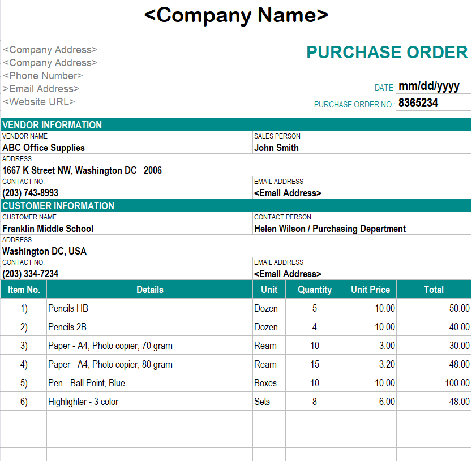Select unit price 6.00 for Highlighter

370,402
